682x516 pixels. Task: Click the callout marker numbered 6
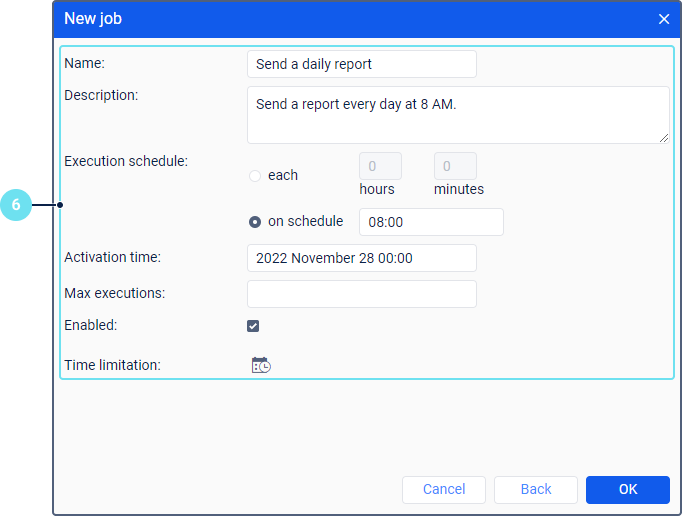click(16, 206)
